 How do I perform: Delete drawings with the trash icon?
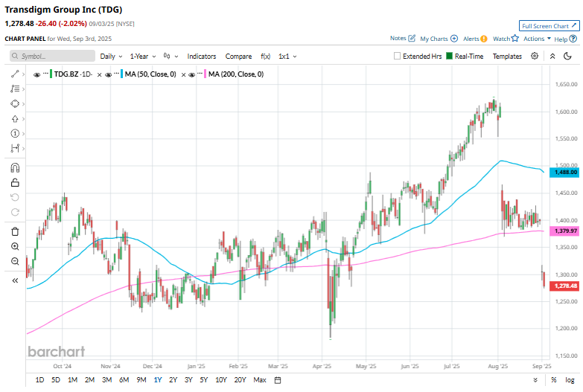(x=15, y=231)
